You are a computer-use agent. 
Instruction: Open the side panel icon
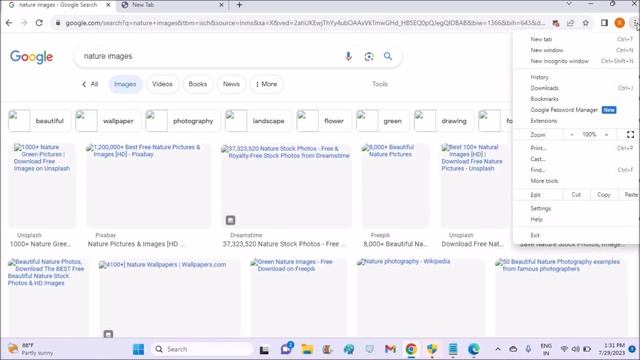(604, 23)
